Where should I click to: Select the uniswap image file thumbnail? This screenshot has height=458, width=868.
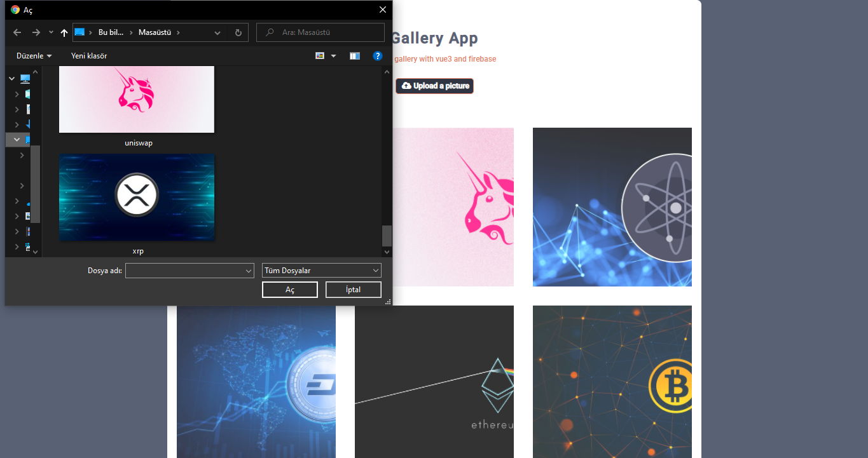tap(137, 100)
